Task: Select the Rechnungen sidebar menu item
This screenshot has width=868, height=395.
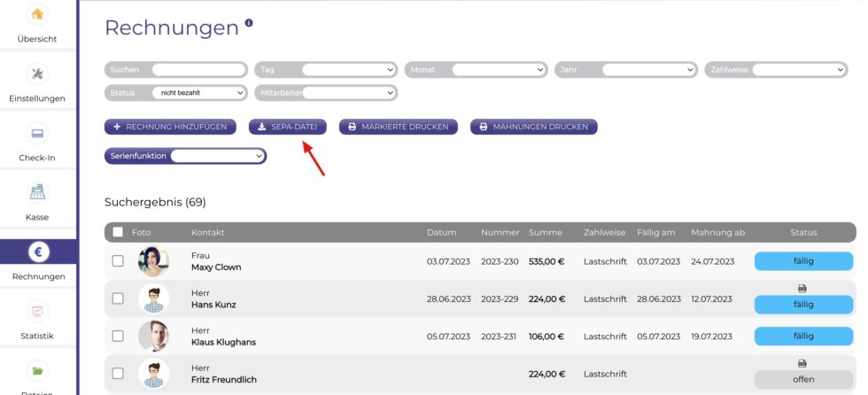Action: click(x=37, y=262)
